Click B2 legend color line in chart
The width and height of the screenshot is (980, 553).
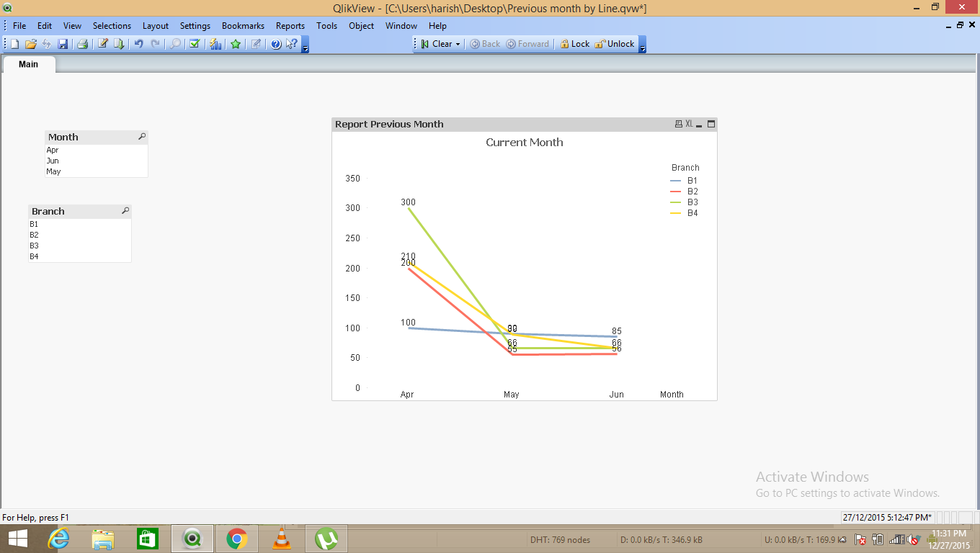pyautogui.click(x=675, y=192)
